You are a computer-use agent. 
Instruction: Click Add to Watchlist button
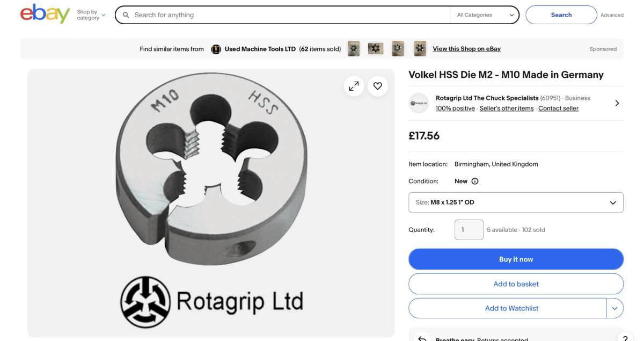(508, 308)
